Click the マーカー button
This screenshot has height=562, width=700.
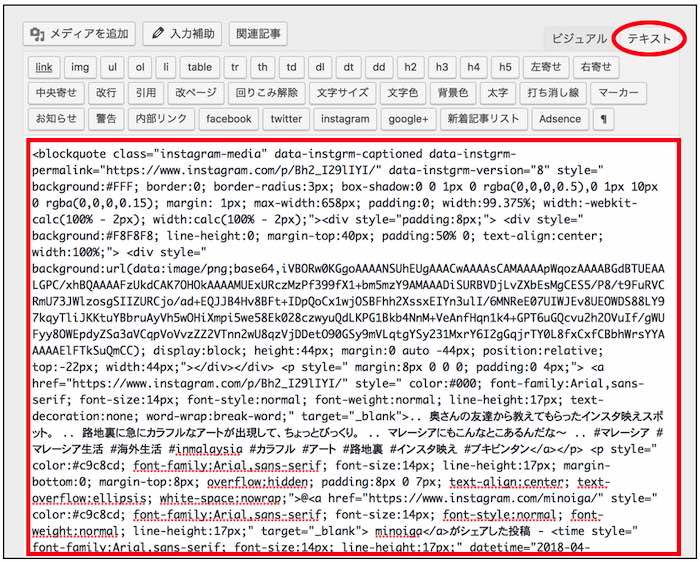[x=618, y=93]
